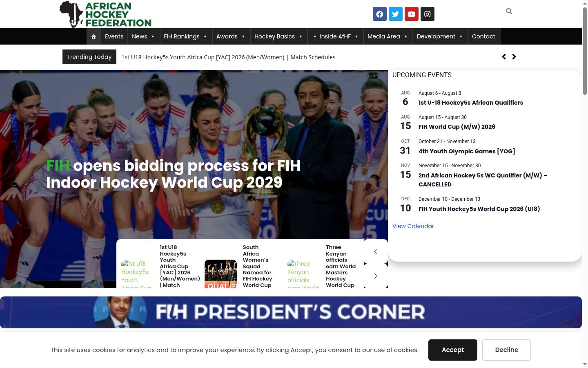Image resolution: width=588 pixels, height=368 pixels.
Task: Click the page vertical scrollbar thumb
Action: 585,51
